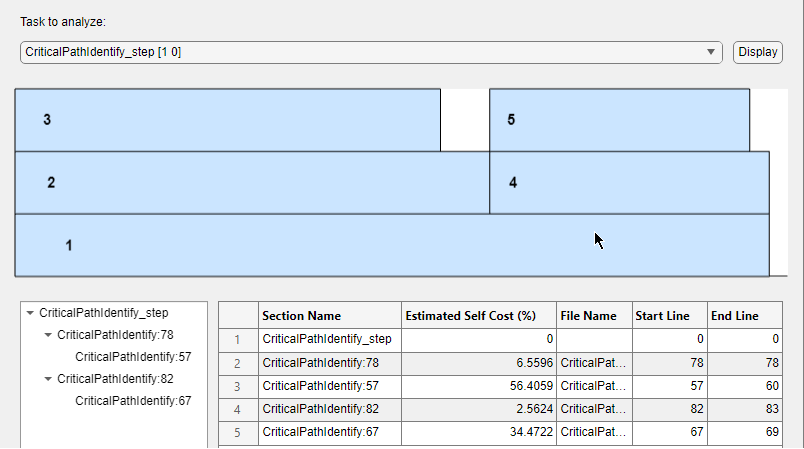Select the bottom flame graph block 1

(392, 245)
